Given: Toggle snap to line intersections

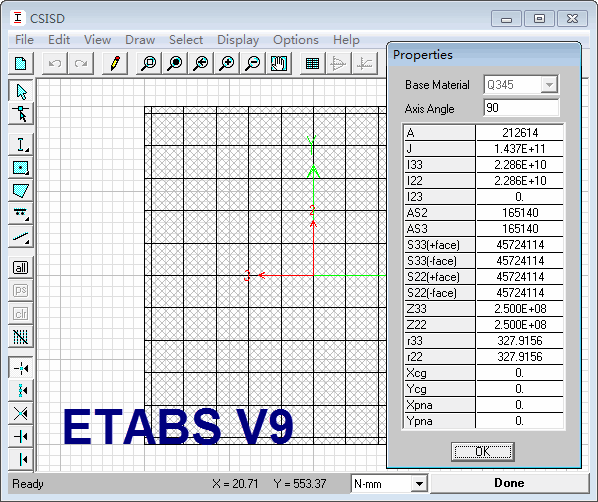Looking at the screenshot, I should click(21, 414).
